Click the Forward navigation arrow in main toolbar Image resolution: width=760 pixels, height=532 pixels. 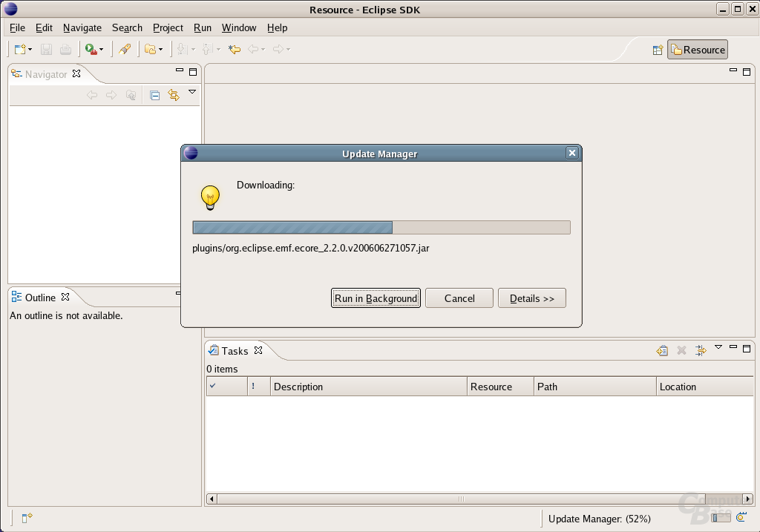tap(278, 50)
